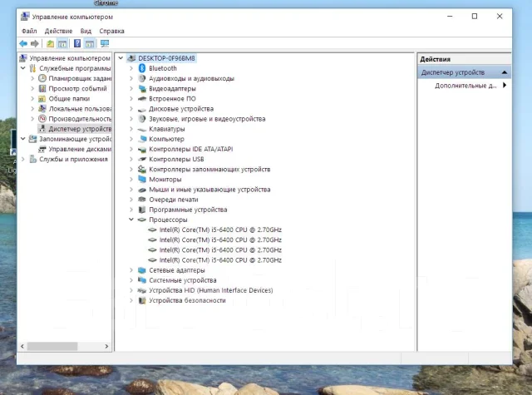This screenshot has height=395, width=532.
Task: Select the last Intel Core i5-6400 entry
Action: click(220, 260)
